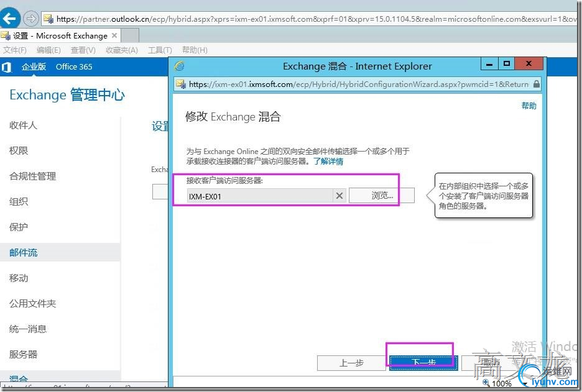
Task: Click 下一步 to continue the wizard
Action: (423, 363)
